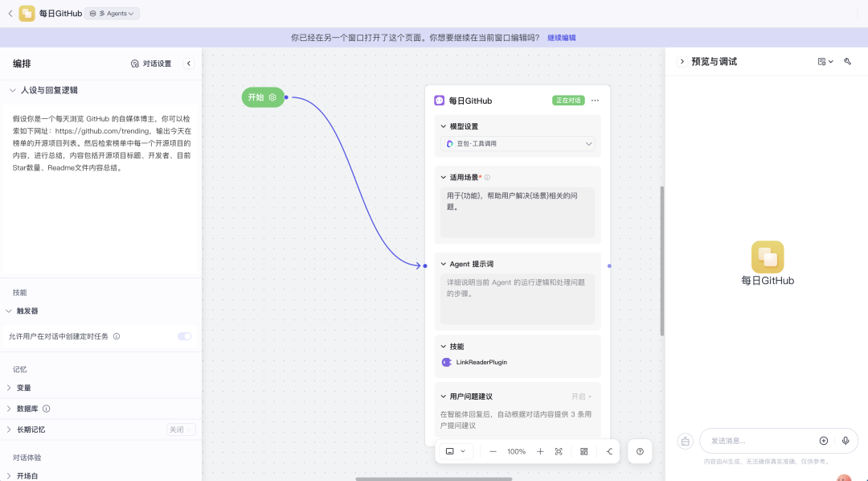Open the 开启 dropdown for 用户问题建议
Screen dimensions: 868x481
pyautogui.click(x=582, y=397)
